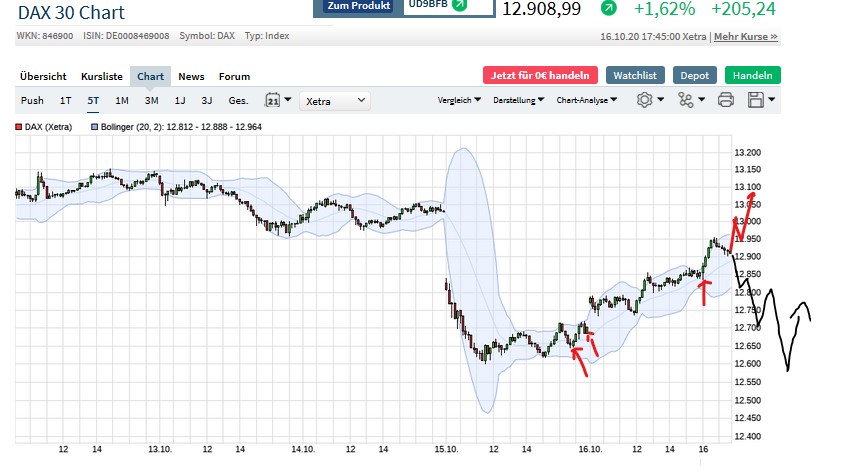Open the Xetra exchange dropdown
The height and width of the screenshot is (470, 844).
pos(335,100)
